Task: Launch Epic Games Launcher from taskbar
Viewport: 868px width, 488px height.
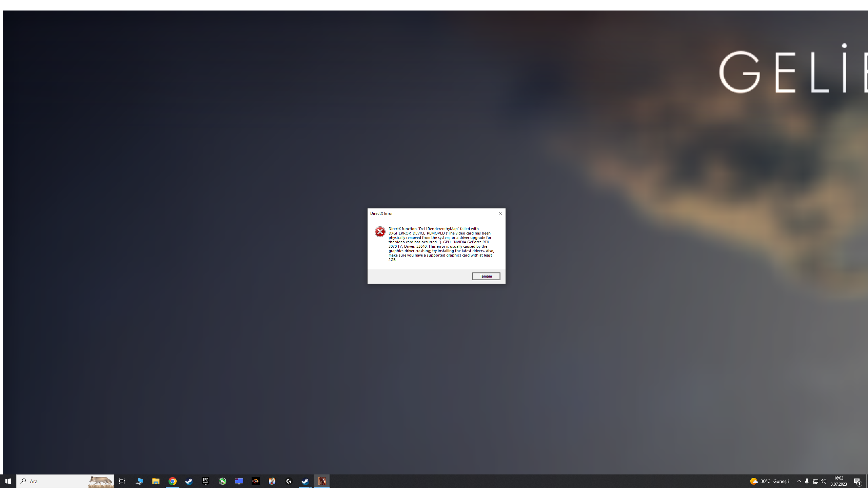Action: click(205, 481)
